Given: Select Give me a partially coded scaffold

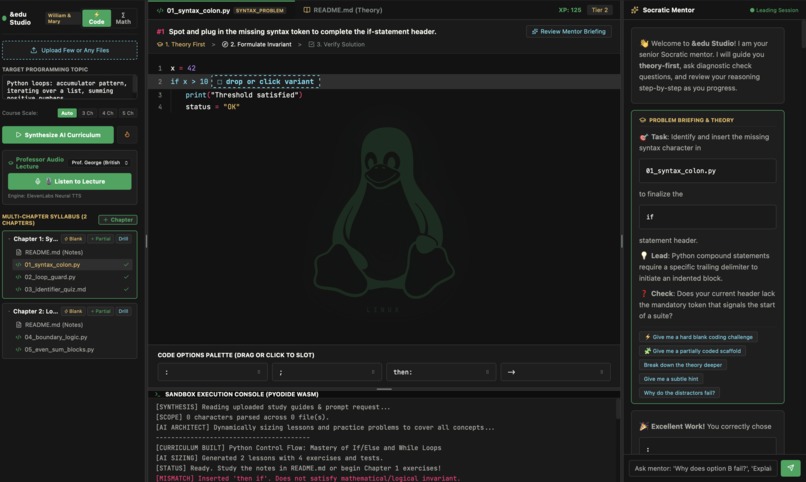Looking at the screenshot, I should coord(692,351).
